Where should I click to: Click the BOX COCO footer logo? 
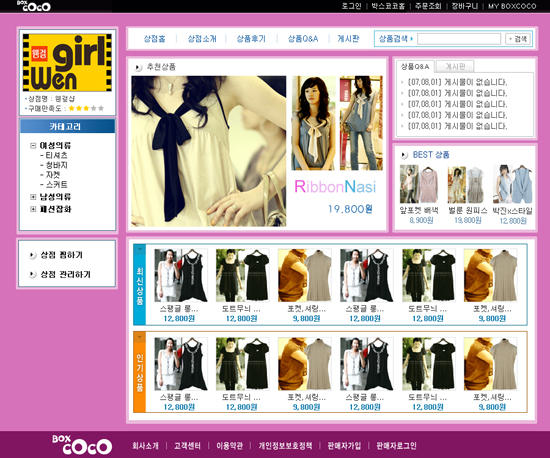pos(82,445)
